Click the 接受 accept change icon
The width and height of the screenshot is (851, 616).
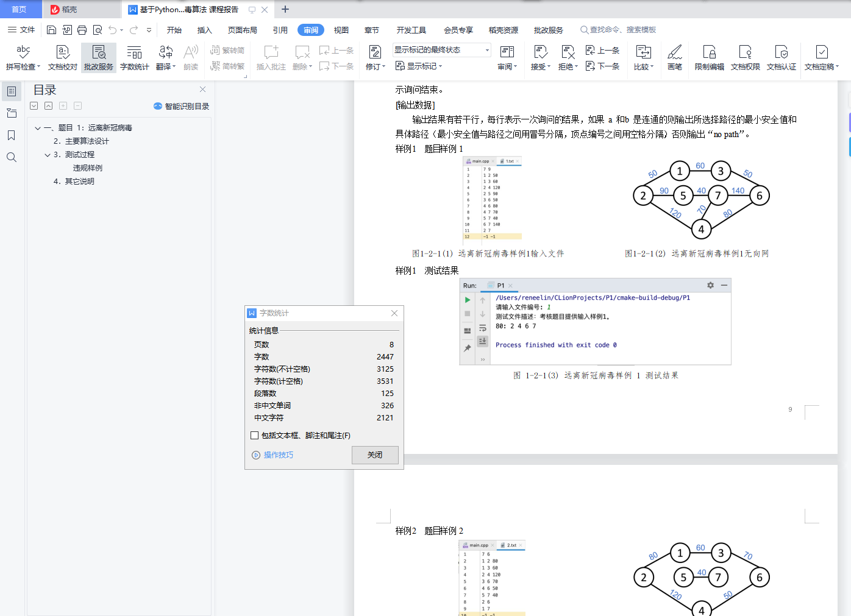(540, 52)
